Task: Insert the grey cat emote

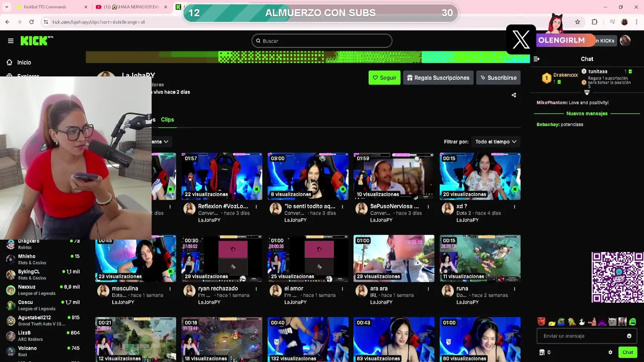Action: click(612, 322)
